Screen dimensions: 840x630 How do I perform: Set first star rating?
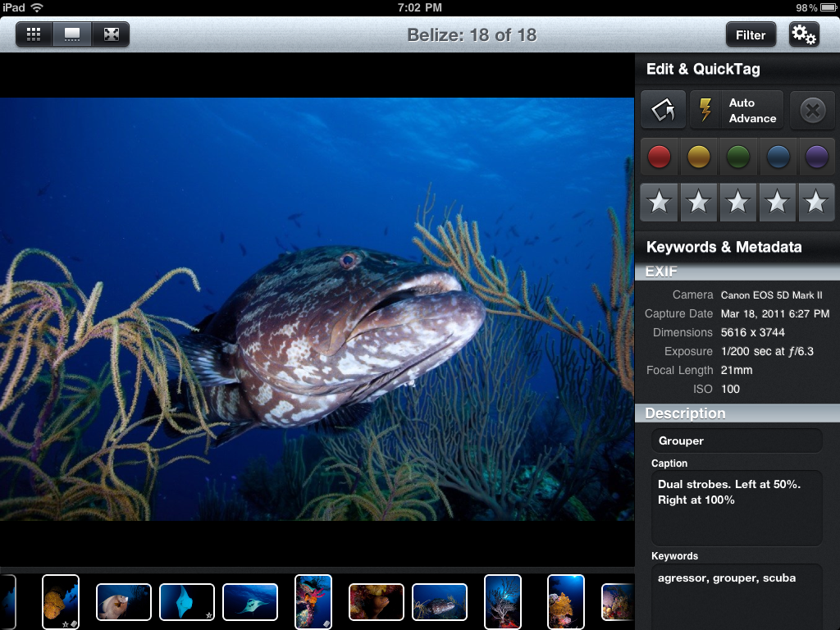click(x=659, y=203)
